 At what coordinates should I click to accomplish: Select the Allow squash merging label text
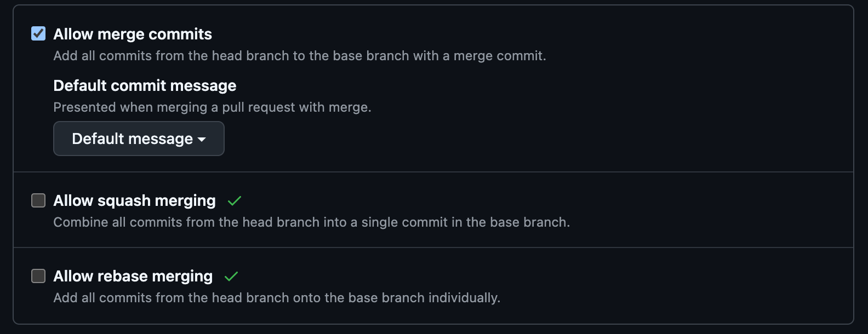(134, 200)
